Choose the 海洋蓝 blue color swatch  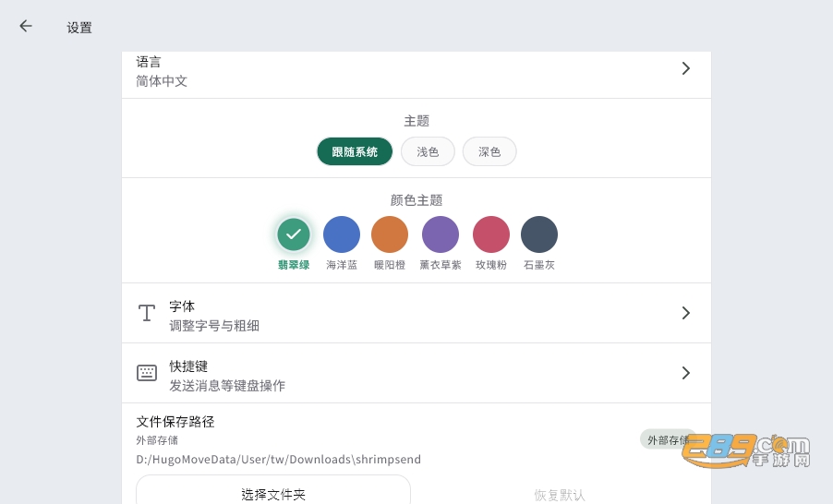(x=342, y=234)
